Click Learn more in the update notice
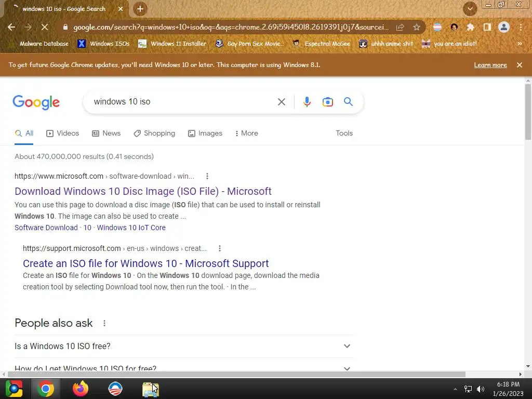 (x=490, y=65)
